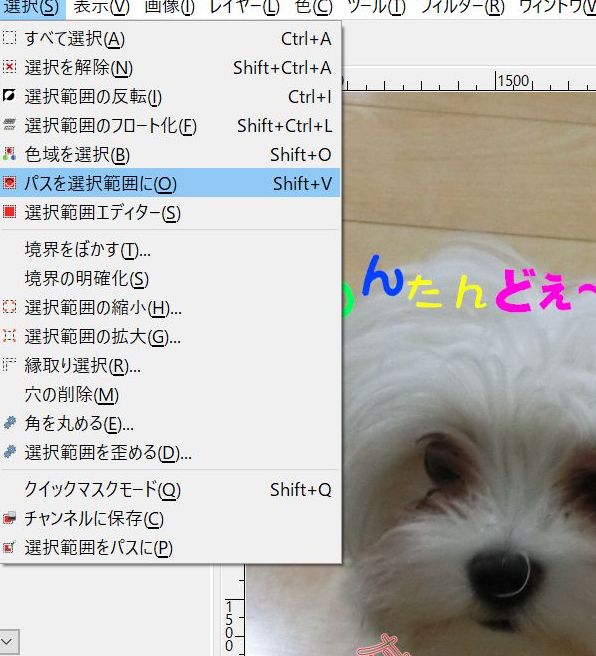Click the 選択範囲のフロート化 icon
This screenshot has width=596, height=656.
tap(9, 125)
